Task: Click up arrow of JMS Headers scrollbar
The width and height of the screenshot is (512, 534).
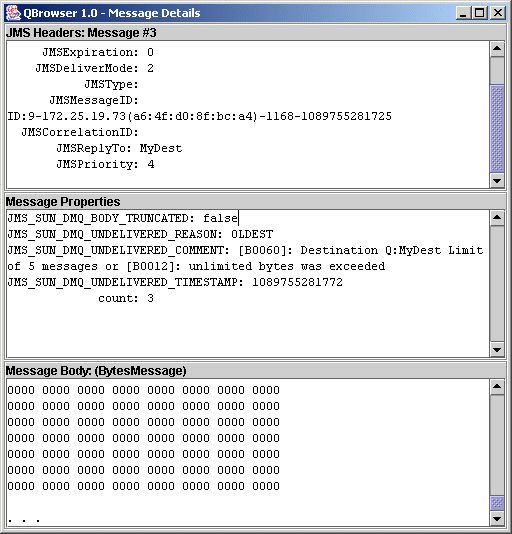Action: click(497, 49)
